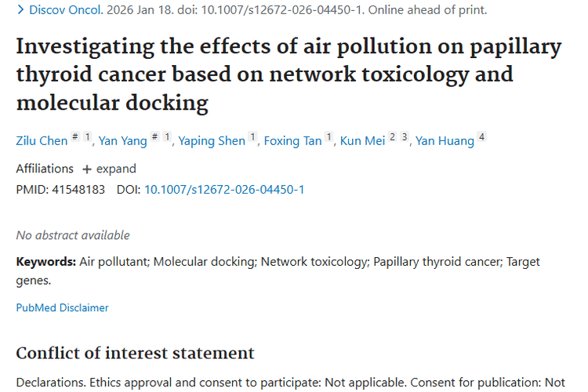Open affiliation 1 next to Yaping Shen
Screen dimensions: 588x392
(253, 137)
